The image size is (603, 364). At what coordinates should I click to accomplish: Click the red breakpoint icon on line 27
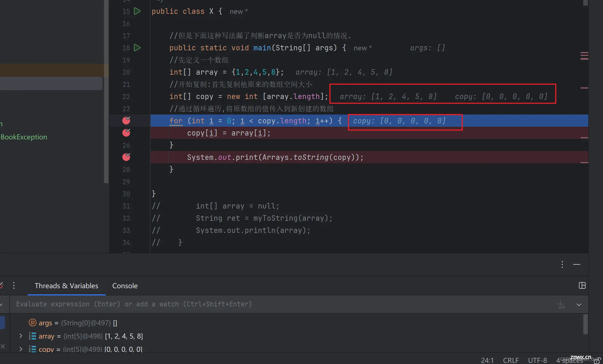pyautogui.click(x=126, y=157)
